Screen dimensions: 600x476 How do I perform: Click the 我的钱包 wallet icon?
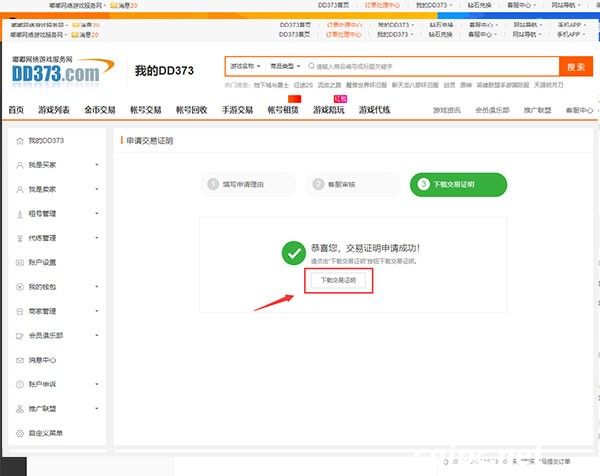click(x=20, y=287)
